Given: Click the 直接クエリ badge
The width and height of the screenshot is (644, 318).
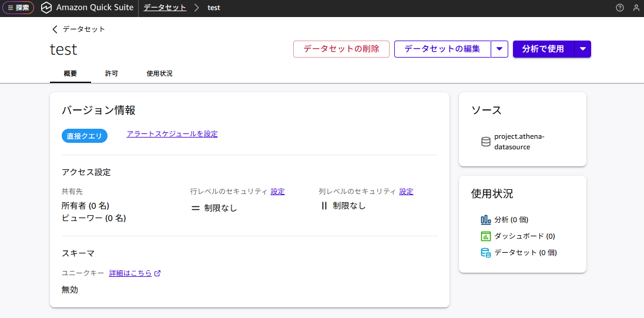Looking at the screenshot, I should 85,136.
